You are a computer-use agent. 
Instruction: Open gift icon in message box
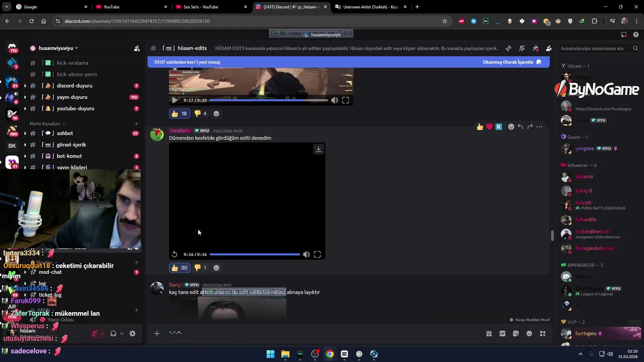click(x=489, y=333)
